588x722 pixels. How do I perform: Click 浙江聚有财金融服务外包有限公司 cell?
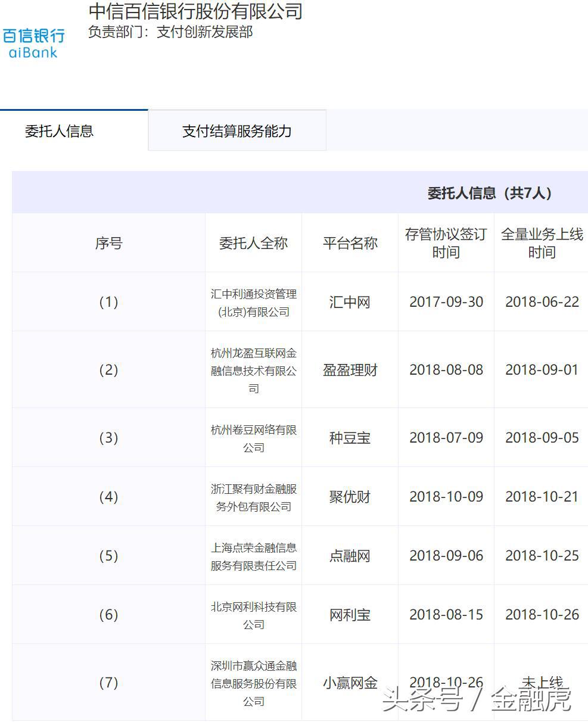point(253,497)
